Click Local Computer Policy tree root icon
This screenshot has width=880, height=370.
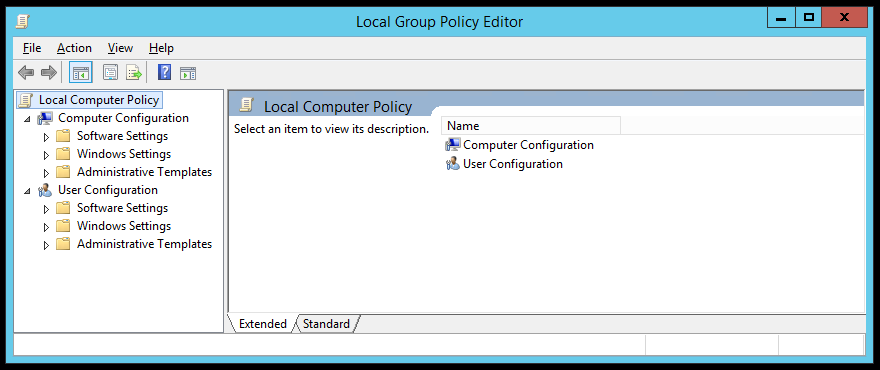pyautogui.click(x=25, y=101)
